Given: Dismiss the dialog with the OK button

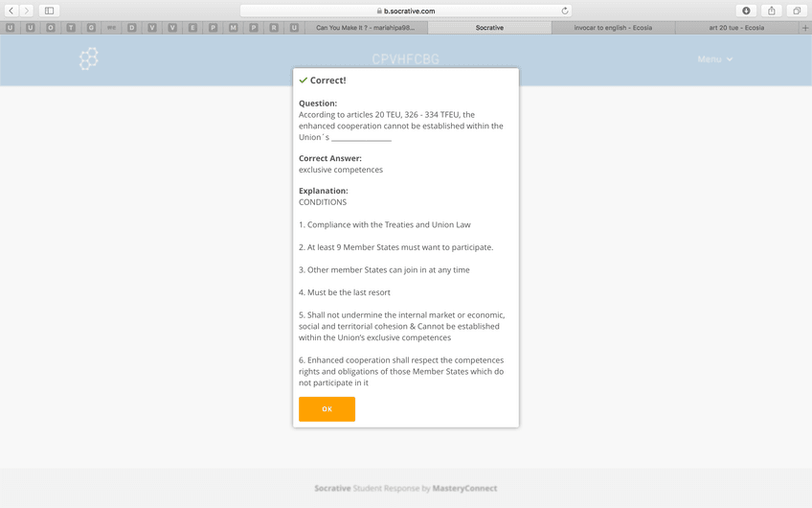Looking at the screenshot, I should tap(327, 409).
